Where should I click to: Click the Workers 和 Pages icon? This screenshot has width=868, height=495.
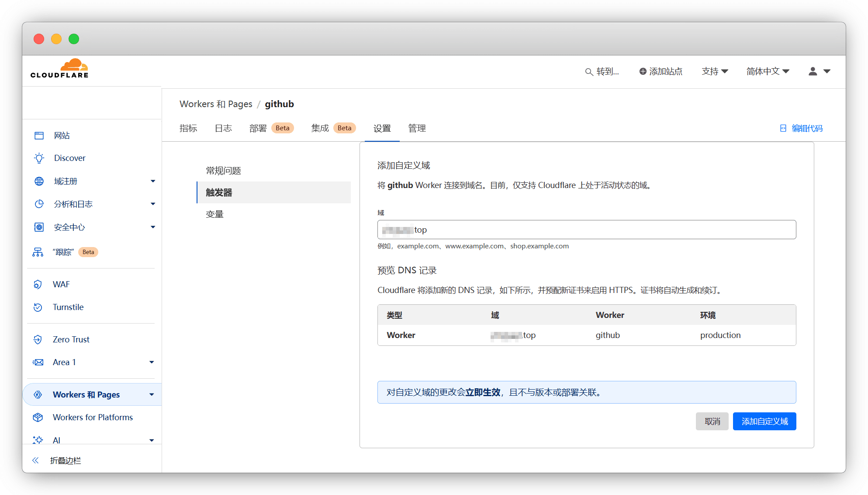point(38,395)
